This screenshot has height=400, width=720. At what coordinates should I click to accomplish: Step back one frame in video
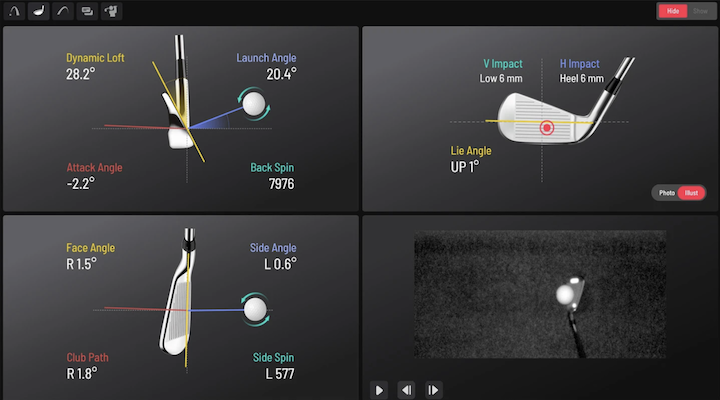tap(407, 390)
